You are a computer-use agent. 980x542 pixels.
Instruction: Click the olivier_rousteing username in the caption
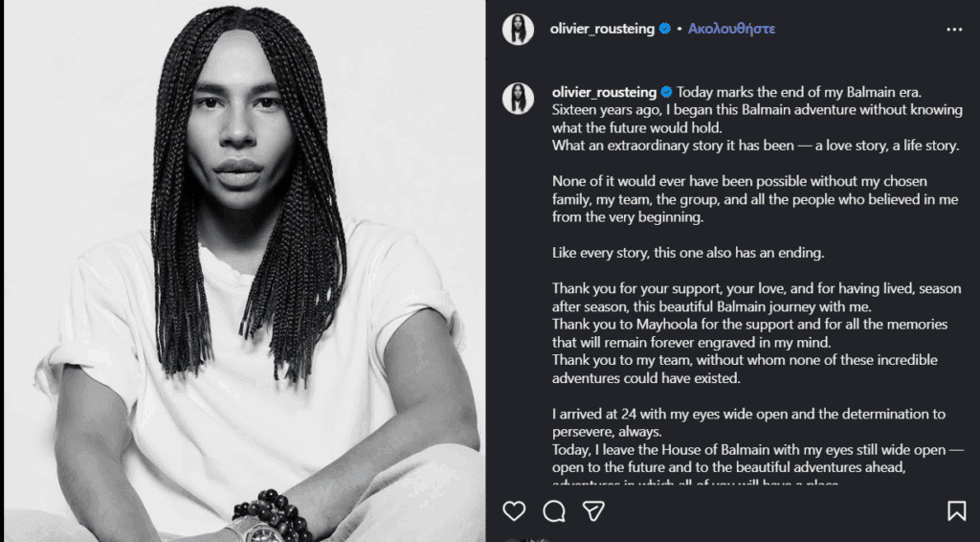tap(604, 93)
